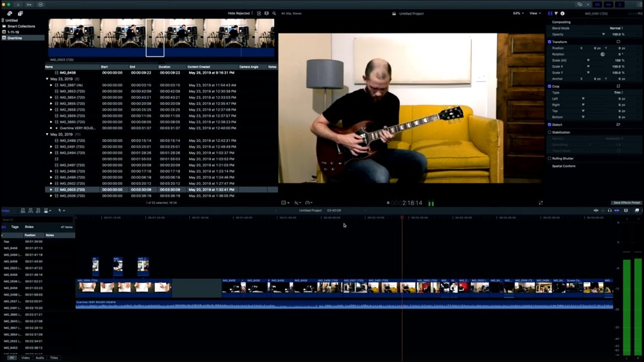Pause playback in the viewer
Image resolution: width=644 pixels, height=362 pixels.
[388, 203]
